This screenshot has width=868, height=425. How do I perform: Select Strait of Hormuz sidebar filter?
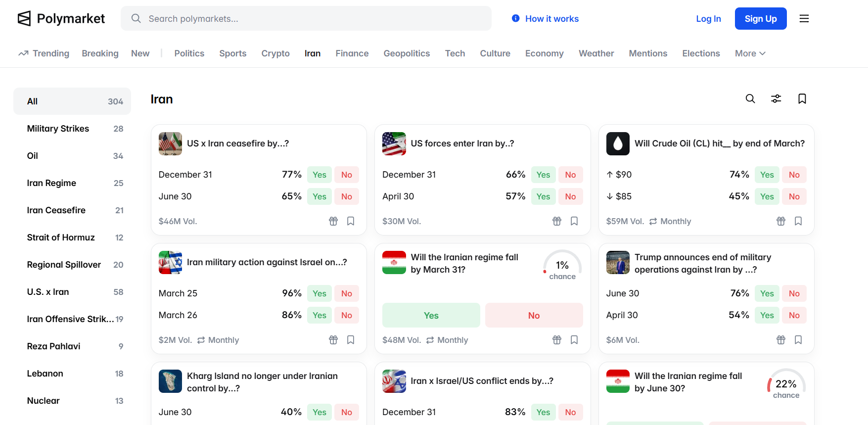(61, 237)
